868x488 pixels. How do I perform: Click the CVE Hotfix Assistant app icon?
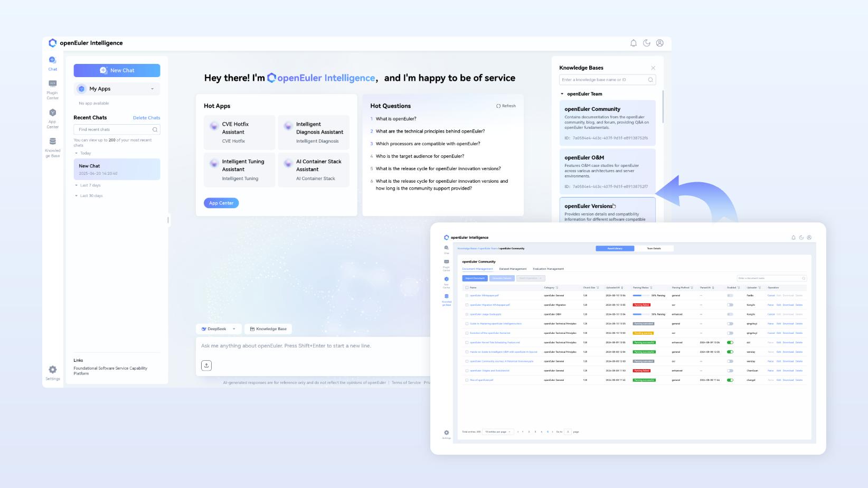pyautogui.click(x=214, y=126)
